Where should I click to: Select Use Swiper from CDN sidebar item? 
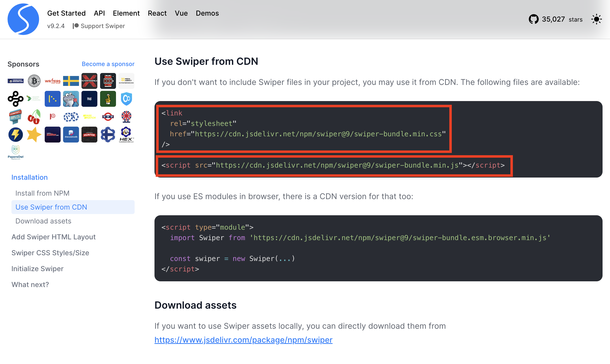click(73, 207)
